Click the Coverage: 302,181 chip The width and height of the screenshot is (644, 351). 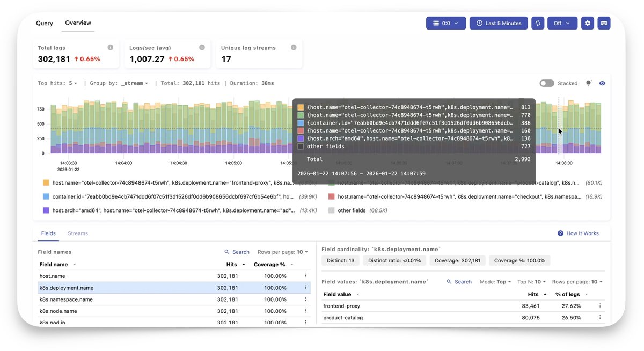458,260
